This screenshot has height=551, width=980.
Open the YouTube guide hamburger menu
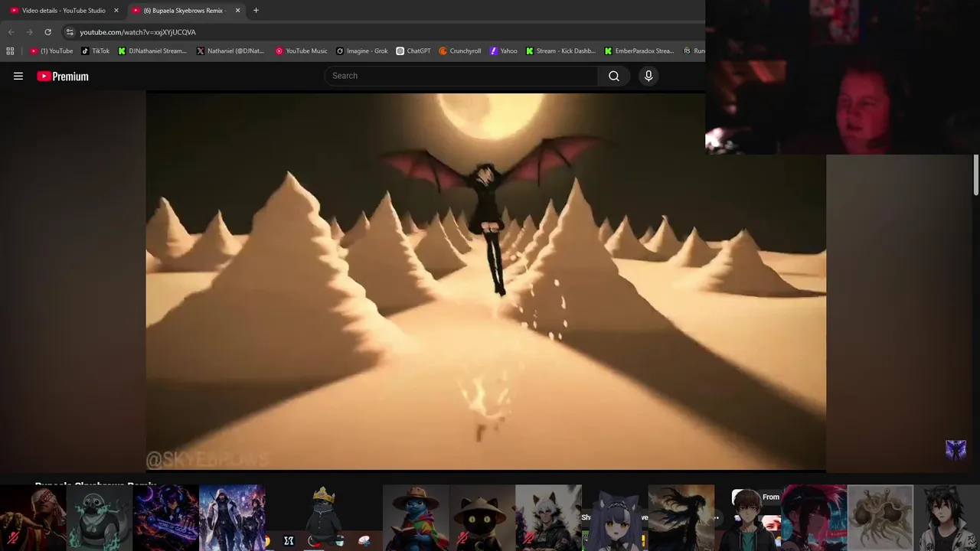pyautogui.click(x=18, y=76)
